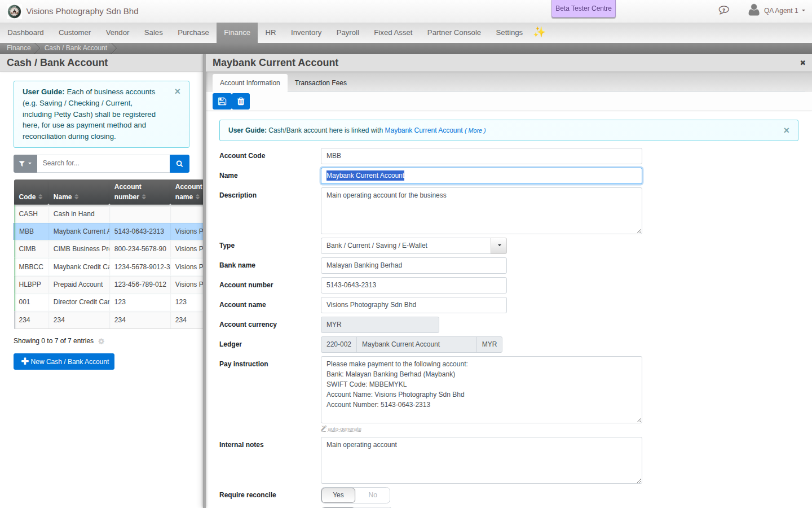The height and width of the screenshot is (508, 812).
Task: Select the Account Information tab
Action: click(x=250, y=83)
